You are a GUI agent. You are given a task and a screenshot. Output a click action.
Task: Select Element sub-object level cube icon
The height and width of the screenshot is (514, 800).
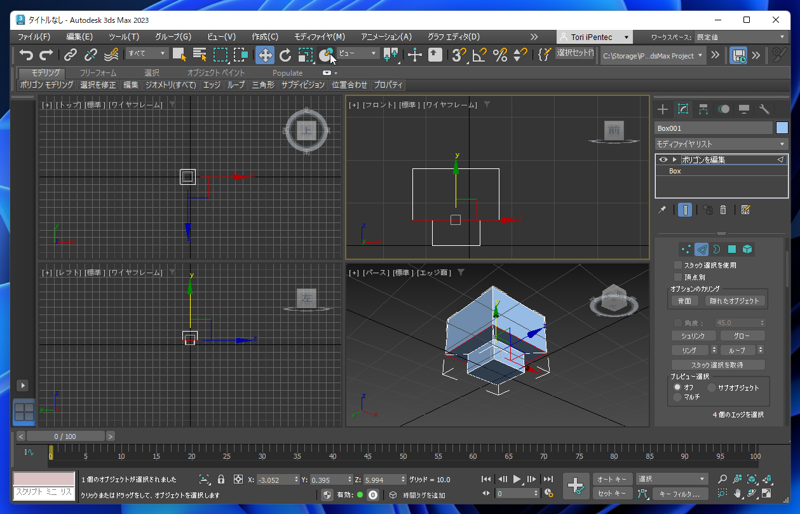pyautogui.click(x=747, y=249)
